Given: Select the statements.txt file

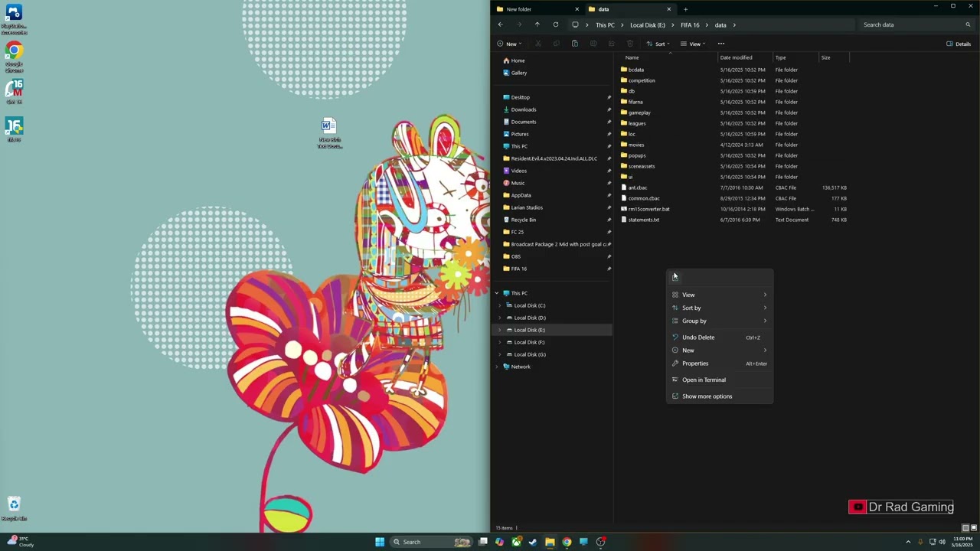Looking at the screenshot, I should 643,220.
